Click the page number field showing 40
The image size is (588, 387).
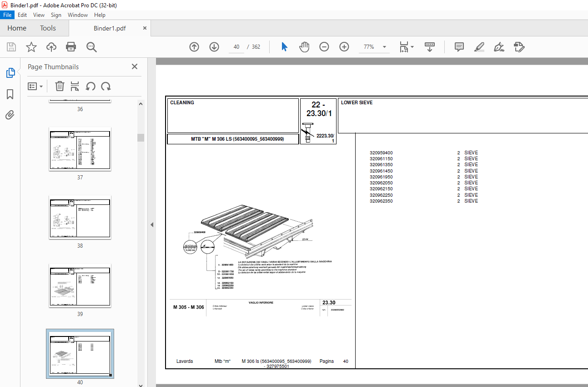pos(236,47)
